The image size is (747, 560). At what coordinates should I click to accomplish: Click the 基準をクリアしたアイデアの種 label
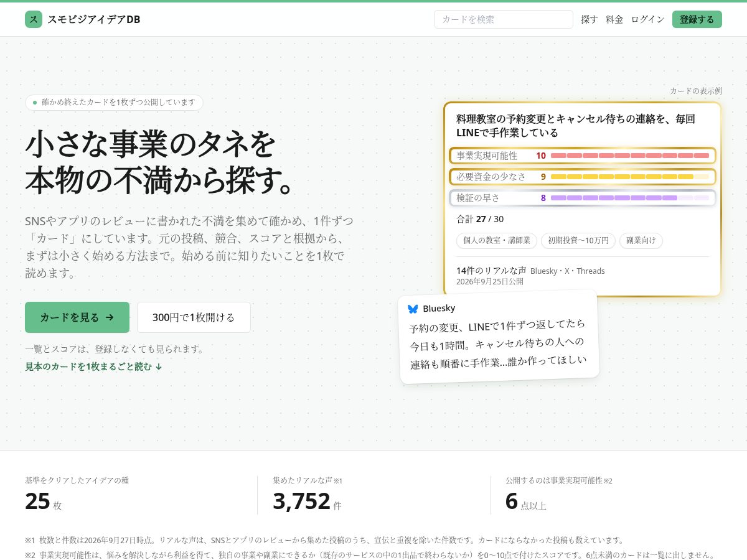tap(77, 480)
